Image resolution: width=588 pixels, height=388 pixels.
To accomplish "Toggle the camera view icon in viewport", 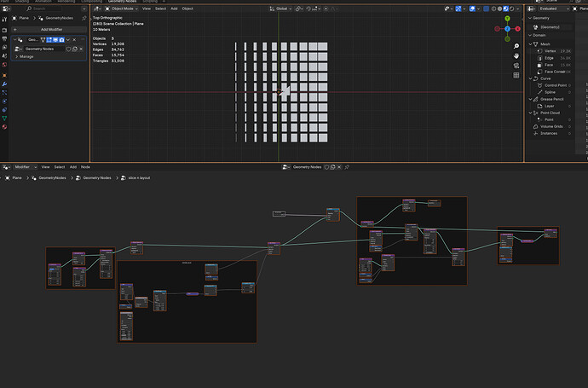I will 516,66.
